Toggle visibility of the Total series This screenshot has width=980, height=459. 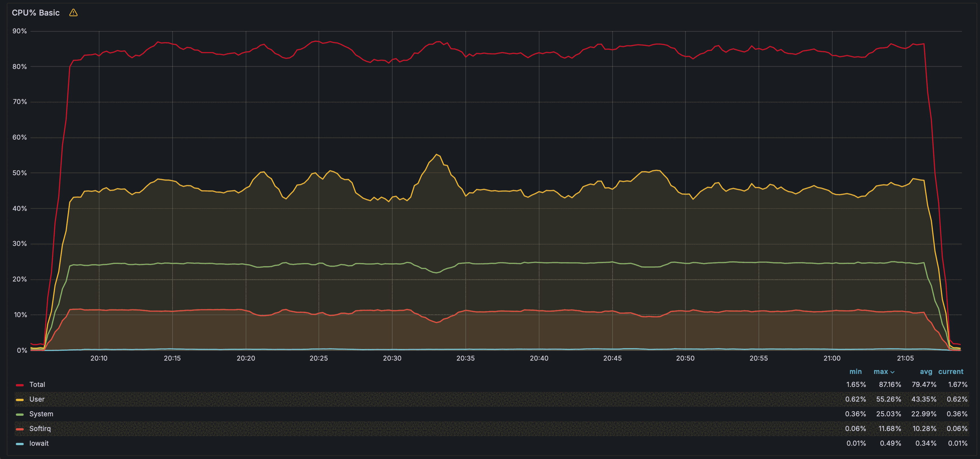click(37, 385)
